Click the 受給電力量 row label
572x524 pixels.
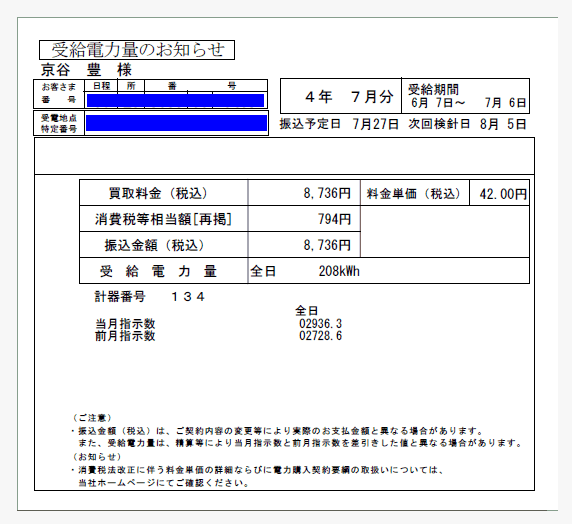click(158, 271)
